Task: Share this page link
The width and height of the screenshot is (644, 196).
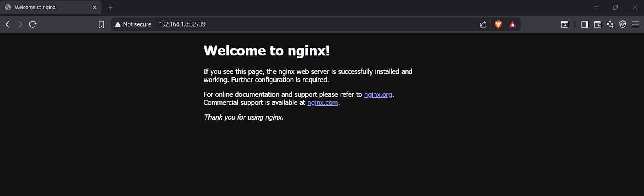Action: (x=483, y=24)
